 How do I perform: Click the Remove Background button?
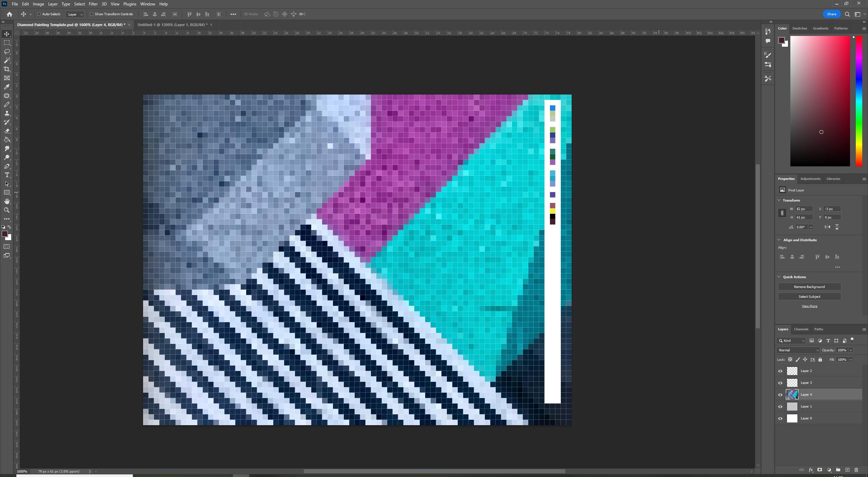pos(809,286)
